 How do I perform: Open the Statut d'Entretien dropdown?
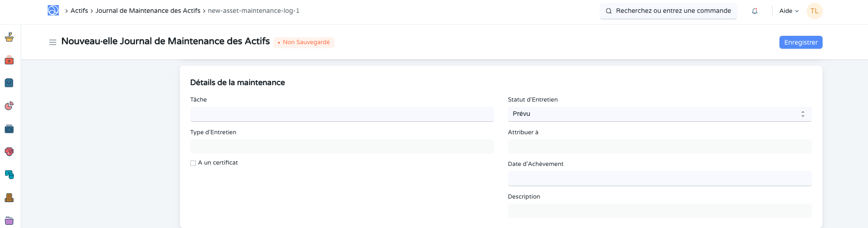coord(659,114)
